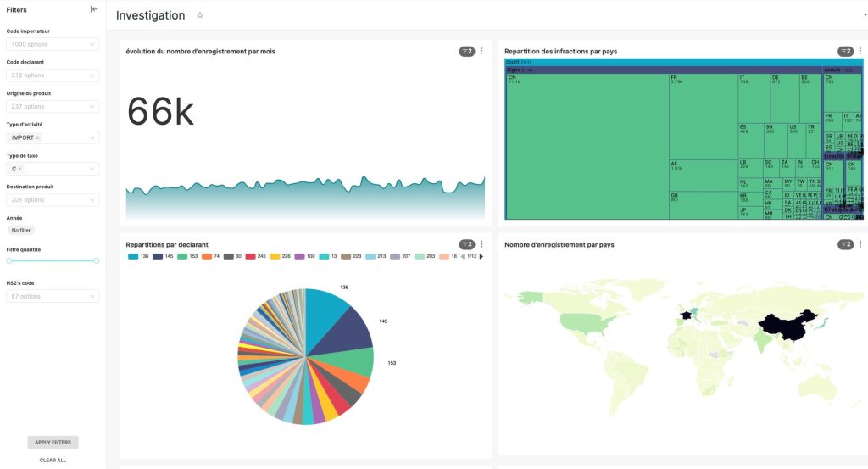Viewport: 868px width, 469px height.
Task: Open the Code declarant filter dropdown
Action: (x=53, y=75)
